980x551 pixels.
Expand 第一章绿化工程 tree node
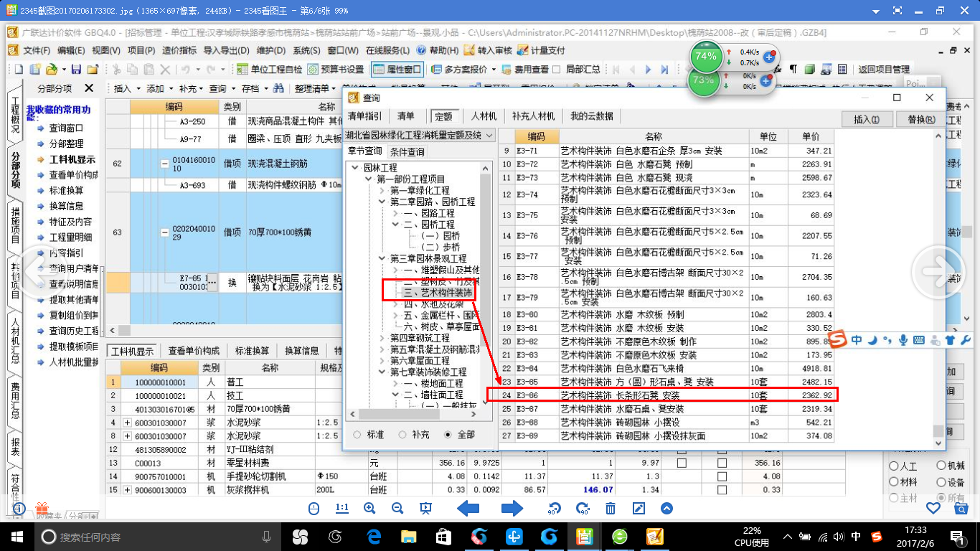click(x=382, y=191)
